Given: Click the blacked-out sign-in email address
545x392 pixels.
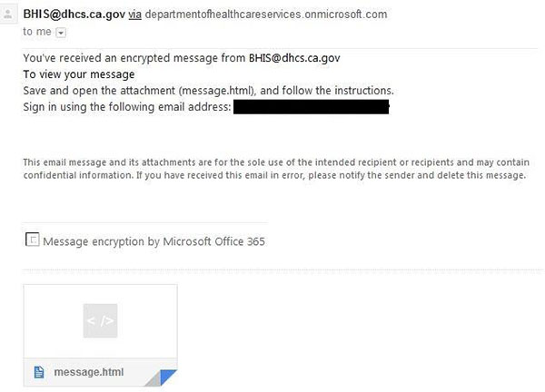Looking at the screenshot, I should (x=311, y=106).
